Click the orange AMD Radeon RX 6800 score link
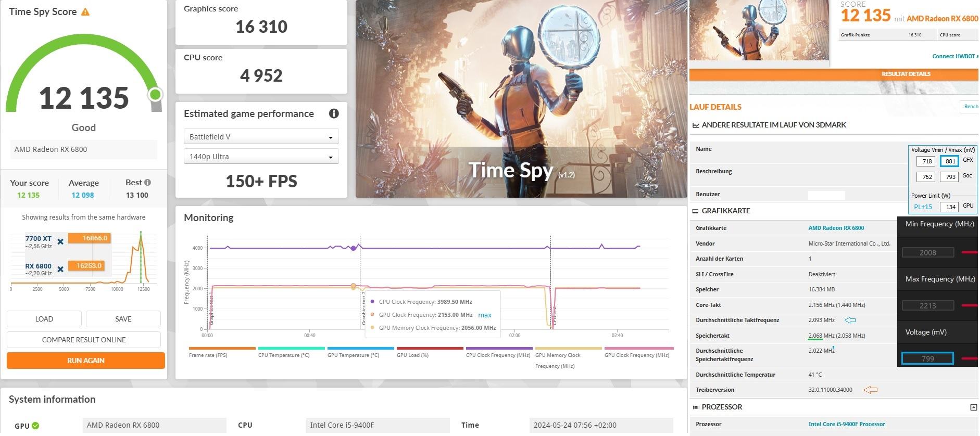 942,18
